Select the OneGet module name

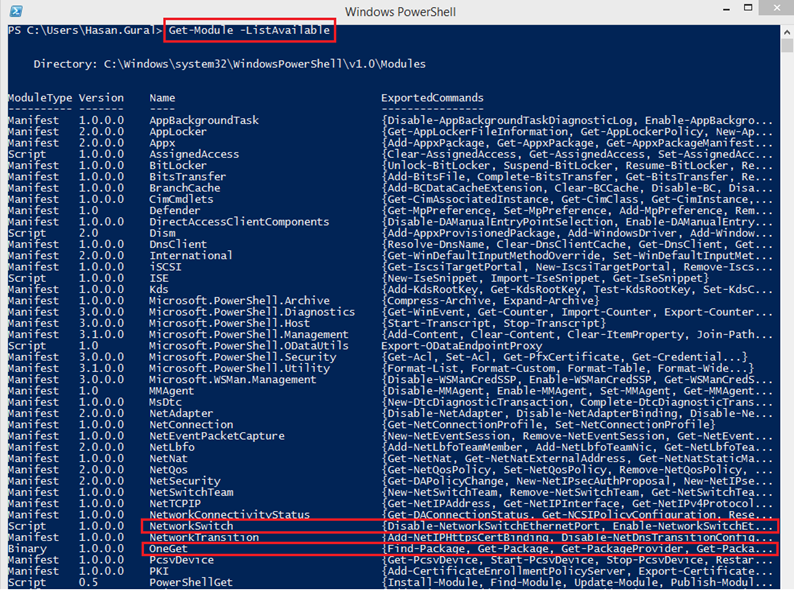click(x=168, y=549)
